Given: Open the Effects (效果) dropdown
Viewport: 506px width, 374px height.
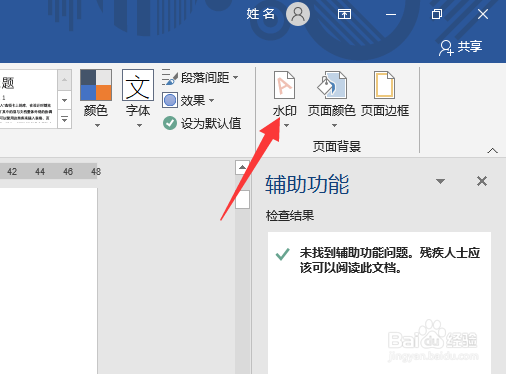Looking at the screenshot, I should (x=188, y=100).
